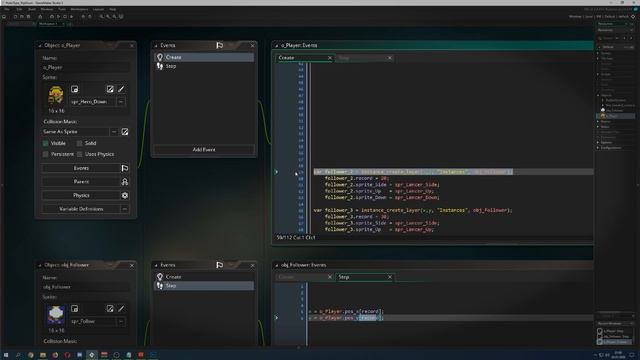Image resolution: width=640 pixels, height=360 pixels.
Task: Toggle the Persistent checkbox for o_Player
Action: tap(46, 154)
